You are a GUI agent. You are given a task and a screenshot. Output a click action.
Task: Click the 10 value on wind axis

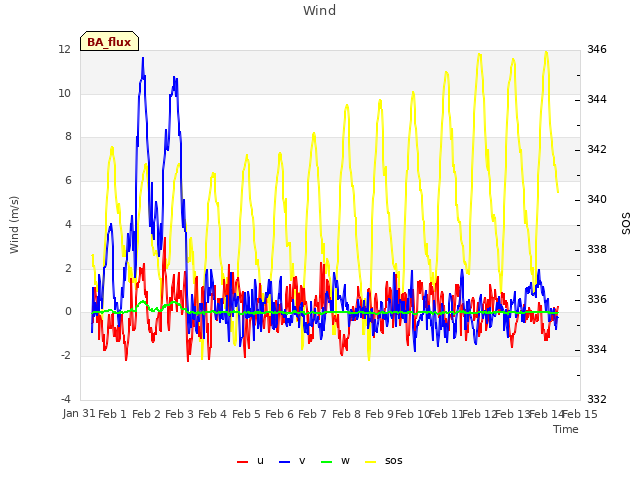(64, 93)
